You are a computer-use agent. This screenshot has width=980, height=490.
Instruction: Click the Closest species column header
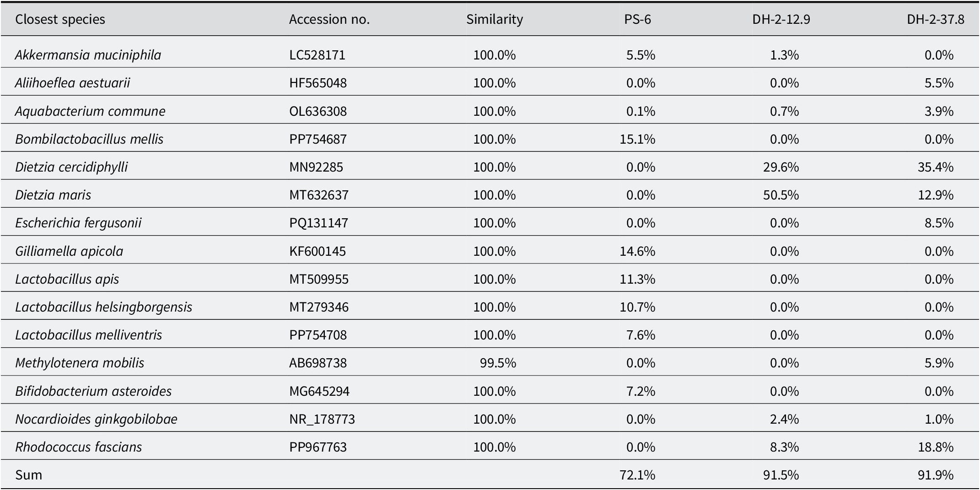tap(60, 19)
